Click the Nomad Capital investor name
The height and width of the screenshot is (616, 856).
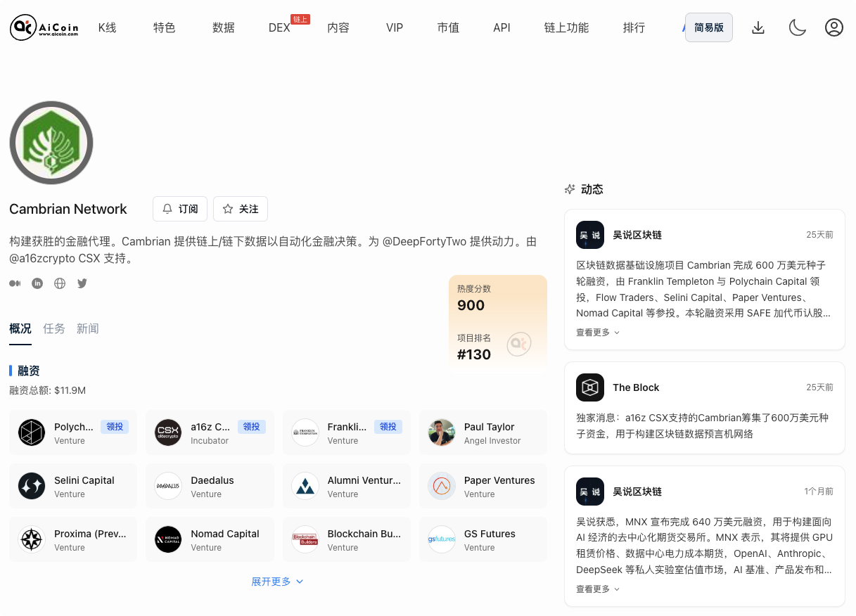click(225, 534)
